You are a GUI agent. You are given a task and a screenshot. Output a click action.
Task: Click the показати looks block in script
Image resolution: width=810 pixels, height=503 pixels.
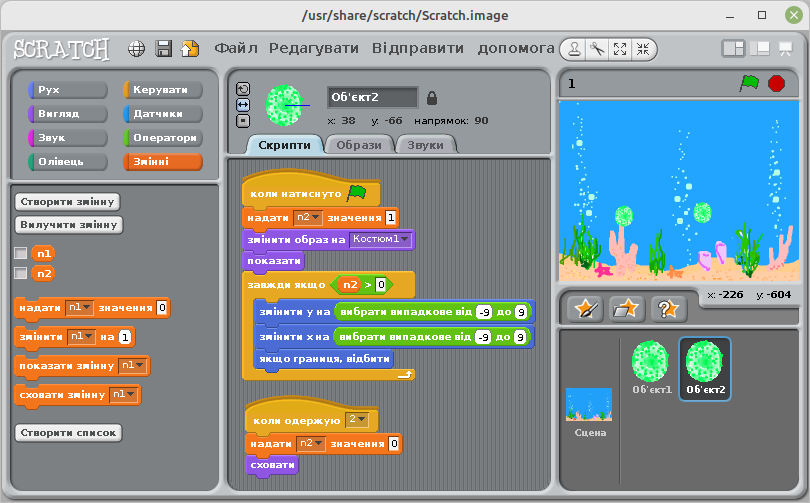pos(273,261)
